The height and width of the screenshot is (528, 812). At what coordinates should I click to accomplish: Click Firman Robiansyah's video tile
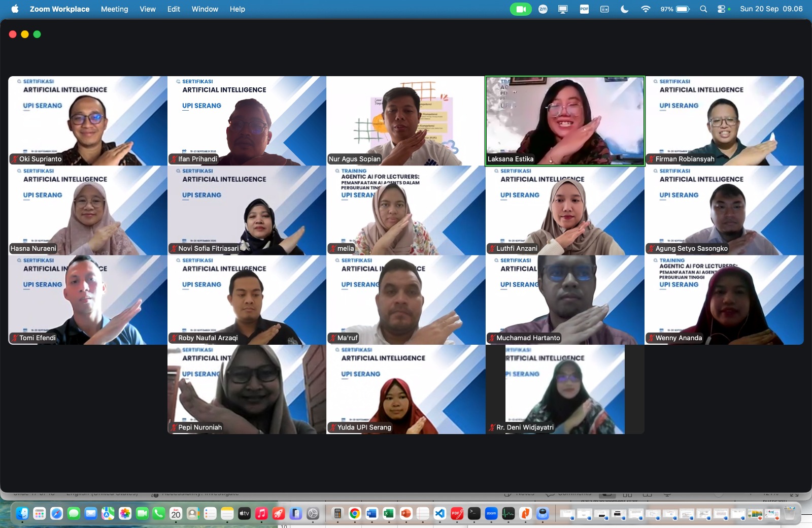coord(724,121)
